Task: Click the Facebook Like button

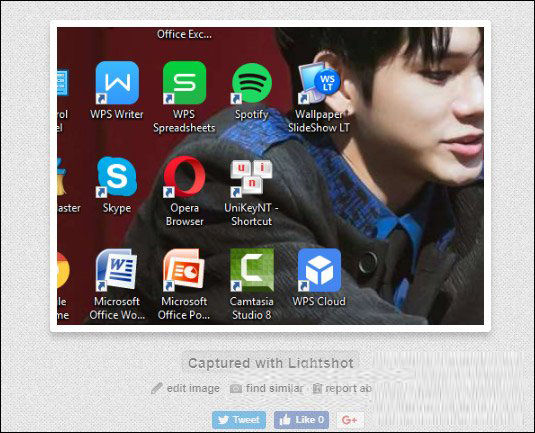Action: point(302,420)
